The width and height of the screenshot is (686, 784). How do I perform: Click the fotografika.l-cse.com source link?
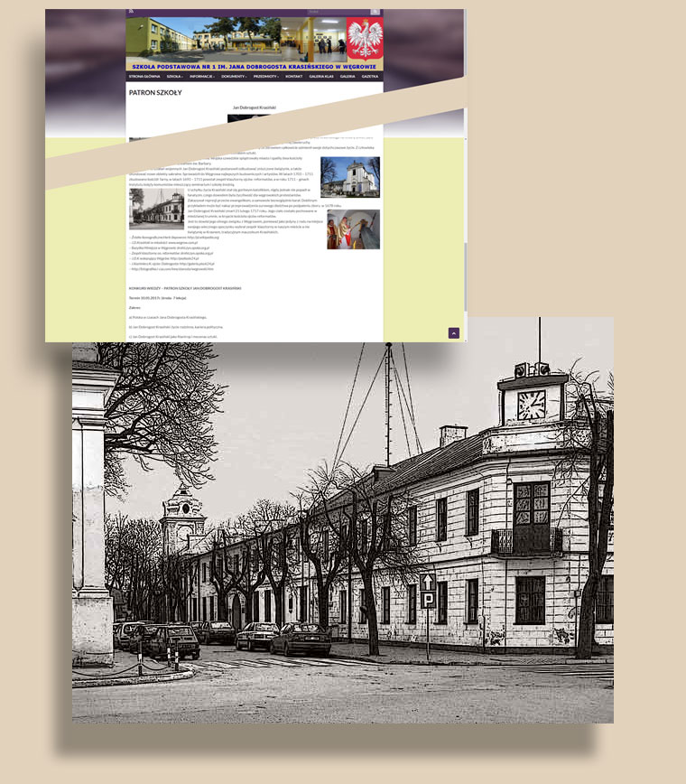click(171, 269)
